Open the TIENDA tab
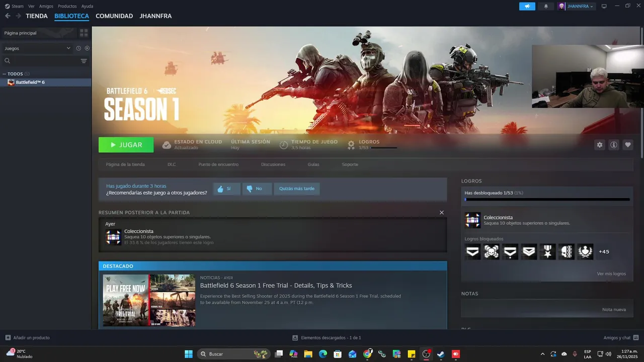Screen dimensions: 644x362 pos(37,16)
